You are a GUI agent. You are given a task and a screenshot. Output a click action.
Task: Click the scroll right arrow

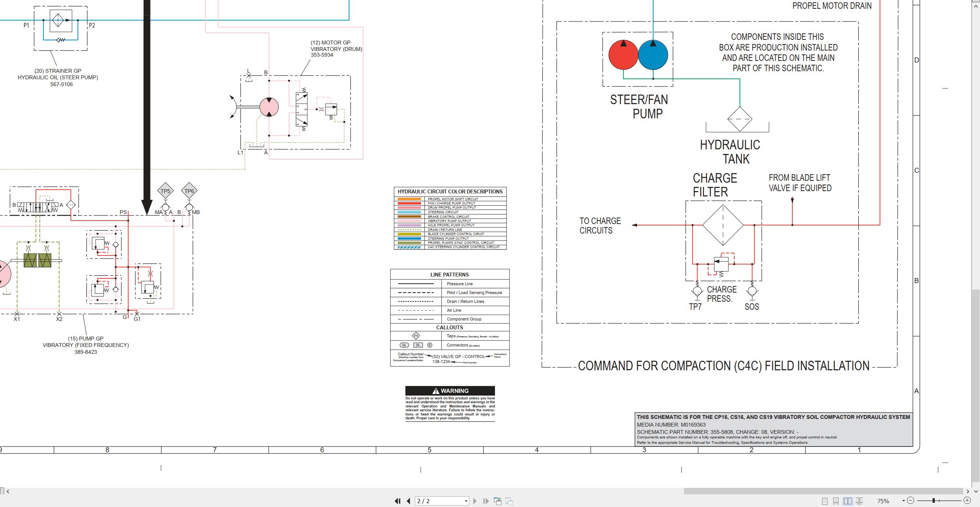pyautogui.click(x=968, y=491)
